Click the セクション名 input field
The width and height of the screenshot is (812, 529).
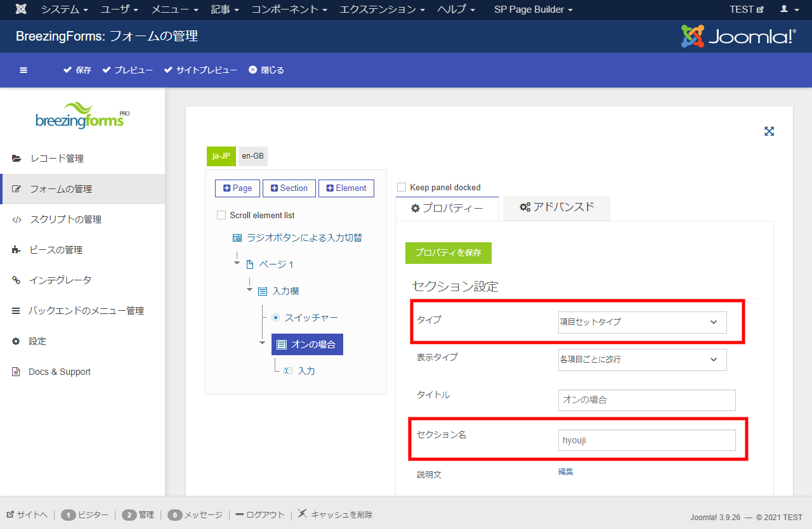click(x=646, y=440)
